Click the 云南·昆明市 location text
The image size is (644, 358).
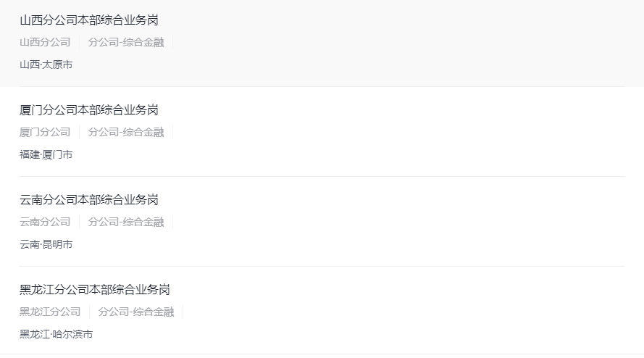[x=46, y=244]
